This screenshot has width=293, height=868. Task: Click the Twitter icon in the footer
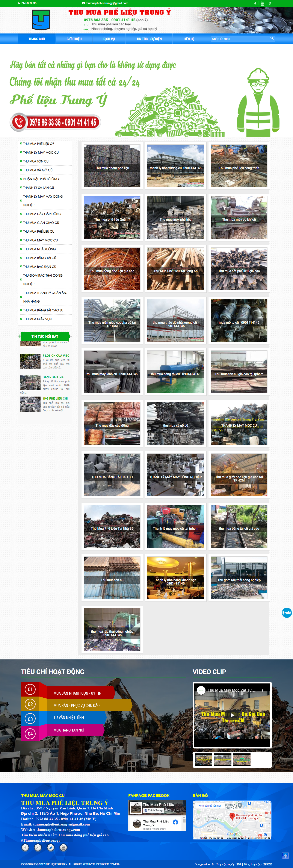[51, 847]
